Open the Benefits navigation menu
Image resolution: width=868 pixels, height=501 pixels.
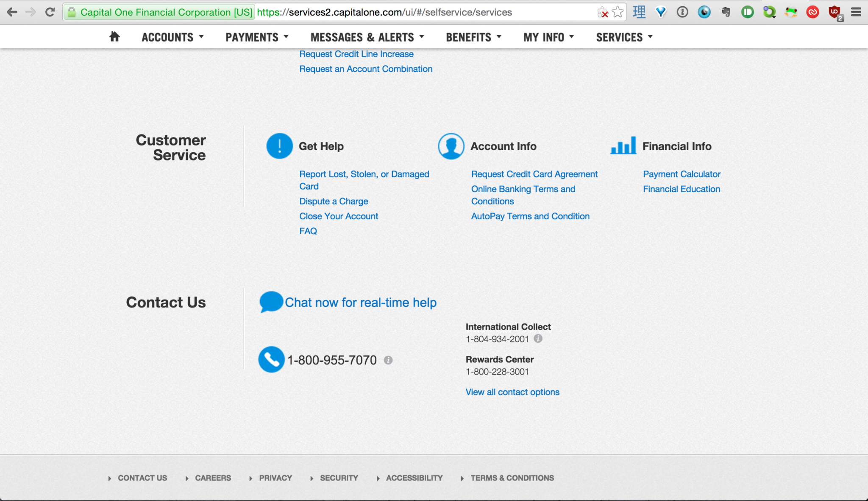473,37
